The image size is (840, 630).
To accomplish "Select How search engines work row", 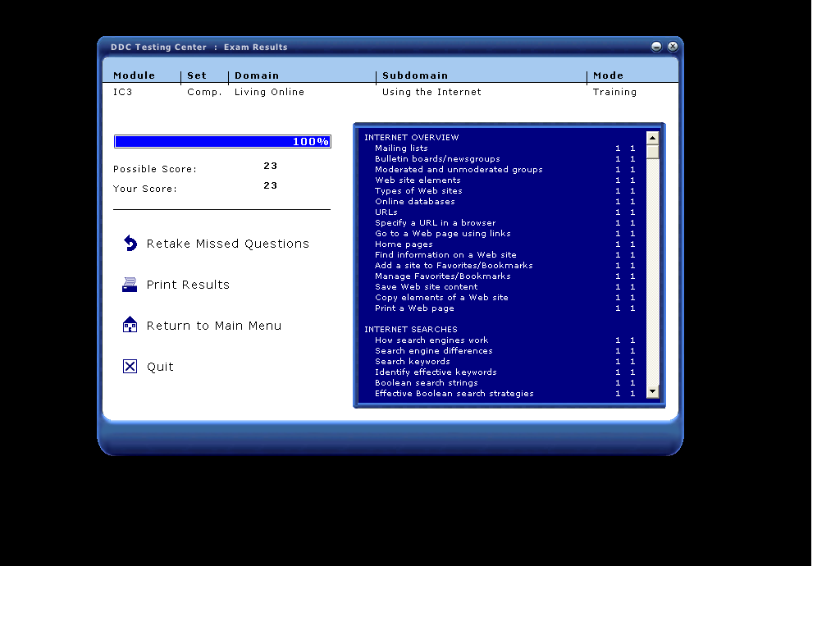I will [x=505, y=340].
